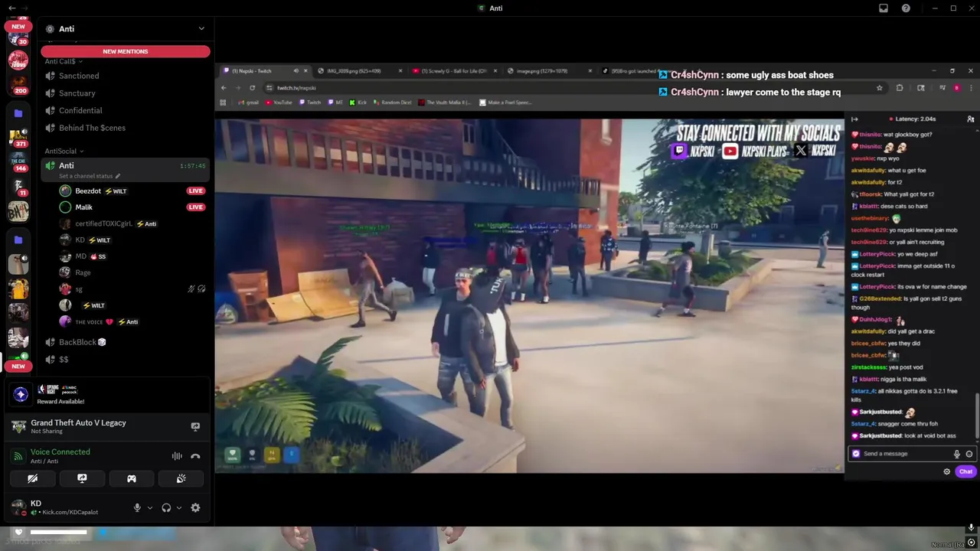Go back with Discord title bar arrow

click(11, 8)
